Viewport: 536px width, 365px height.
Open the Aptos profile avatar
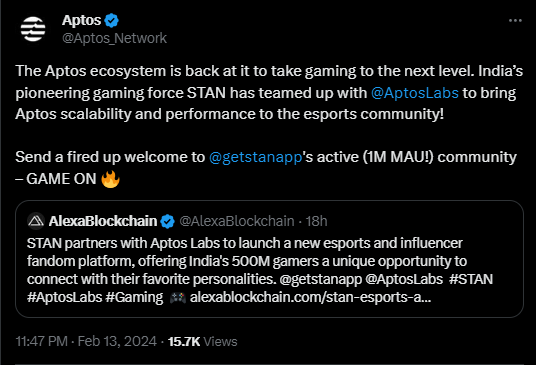tap(33, 29)
